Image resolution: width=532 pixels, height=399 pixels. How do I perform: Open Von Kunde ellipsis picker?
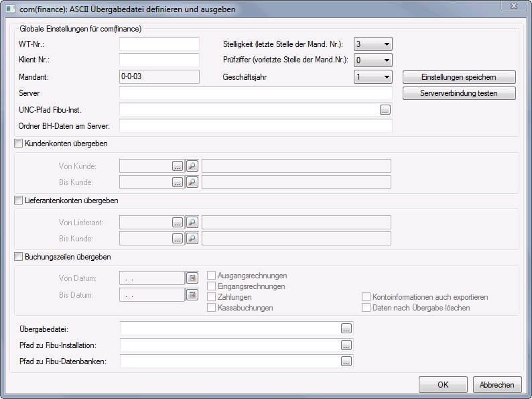click(178, 166)
